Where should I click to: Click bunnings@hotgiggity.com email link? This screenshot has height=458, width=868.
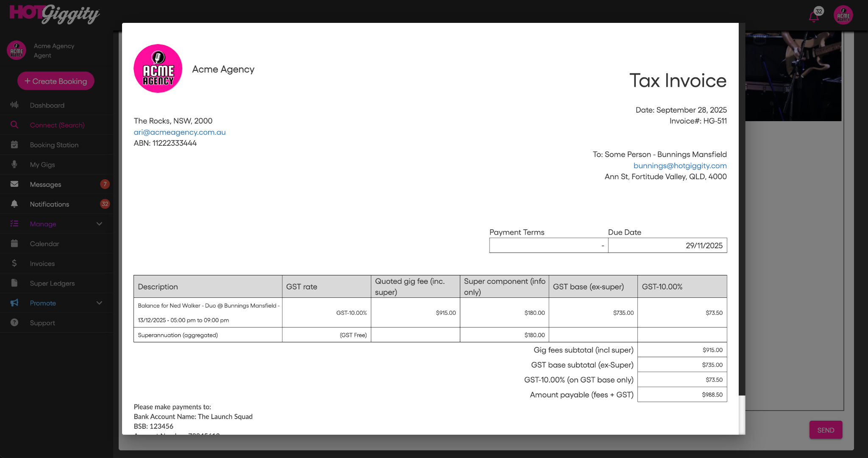(x=680, y=166)
